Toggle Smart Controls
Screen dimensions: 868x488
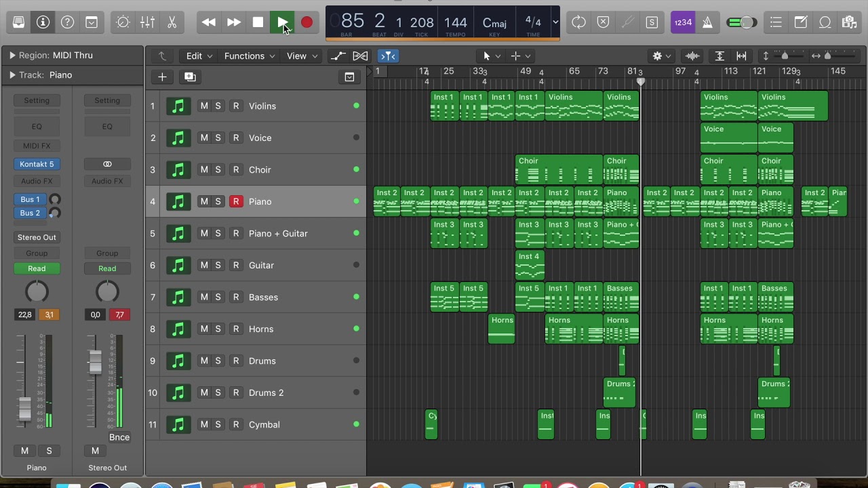123,22
